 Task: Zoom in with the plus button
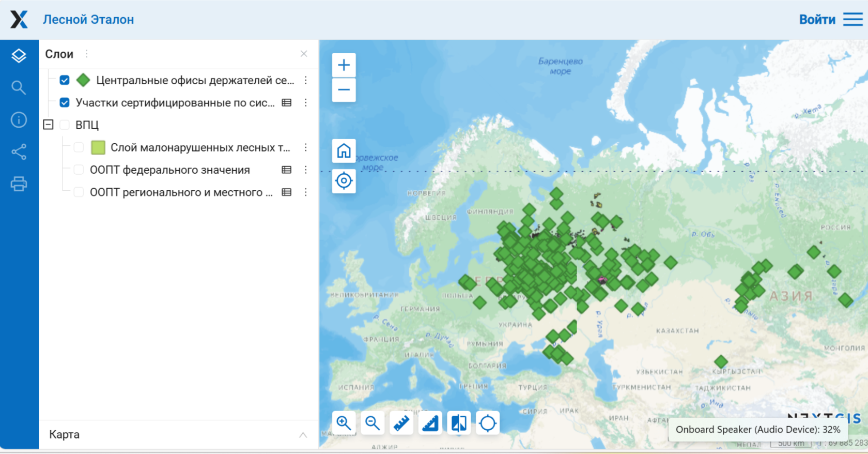pos(344,65)
